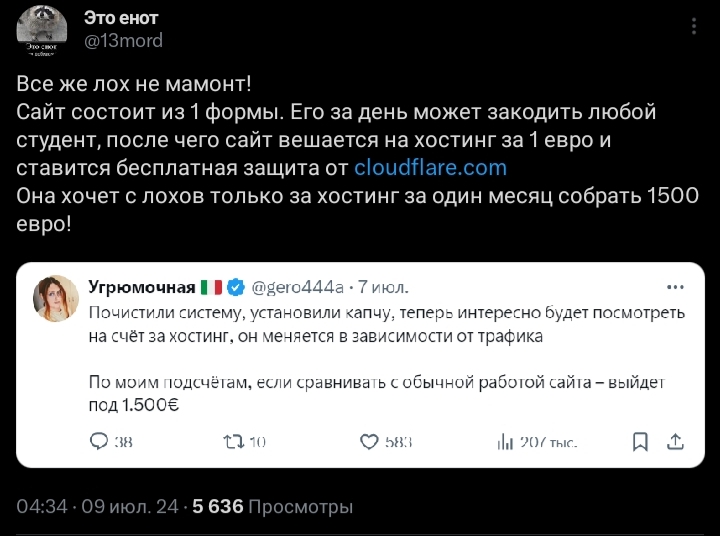Viewport: 720px width, 536px height.
Task: Click the Italian flag emoji beside Угрюмочная
Action: 211,288
